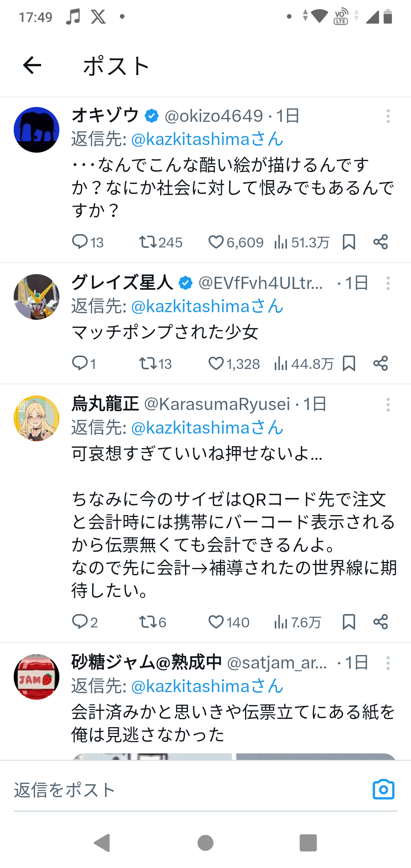
Task: View analytics on the グレイズ星人 reply
Action: point(281,364)
